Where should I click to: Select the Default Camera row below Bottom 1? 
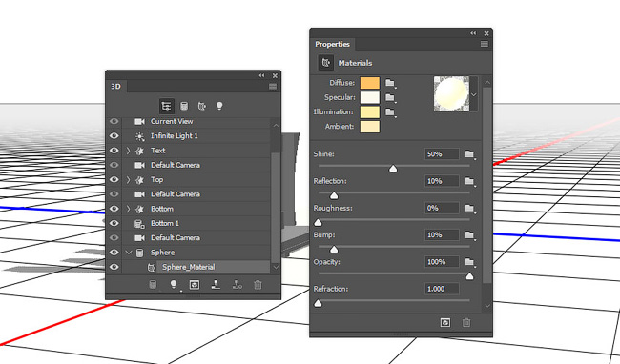pos(196,237)
